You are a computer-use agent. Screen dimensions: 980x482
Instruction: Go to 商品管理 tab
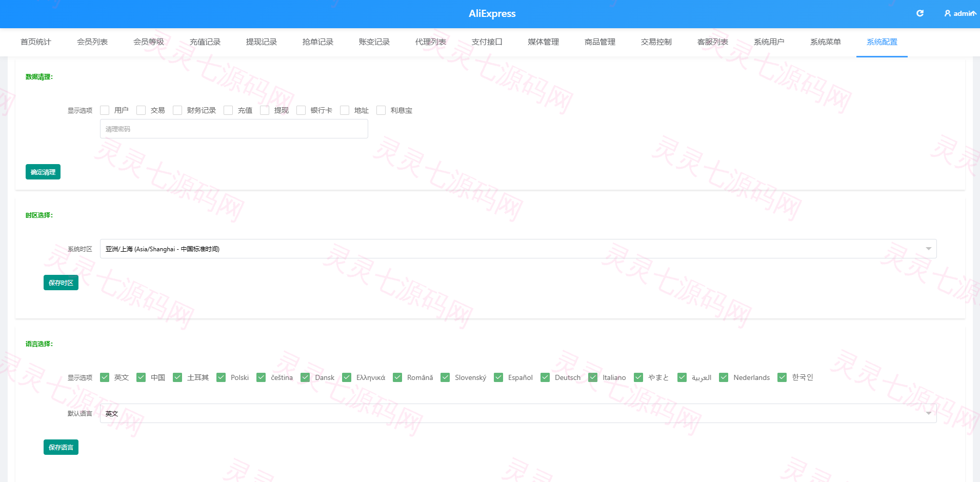tap(600, 42)
